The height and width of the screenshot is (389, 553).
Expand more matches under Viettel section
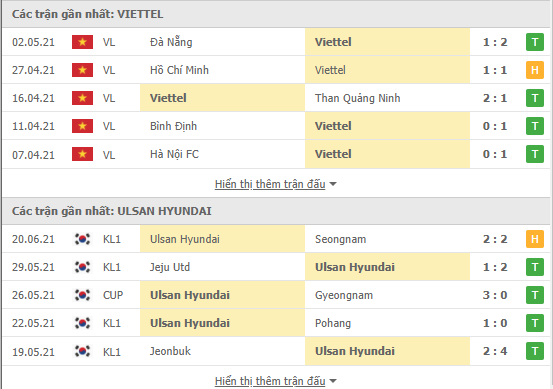coord(270,184)
